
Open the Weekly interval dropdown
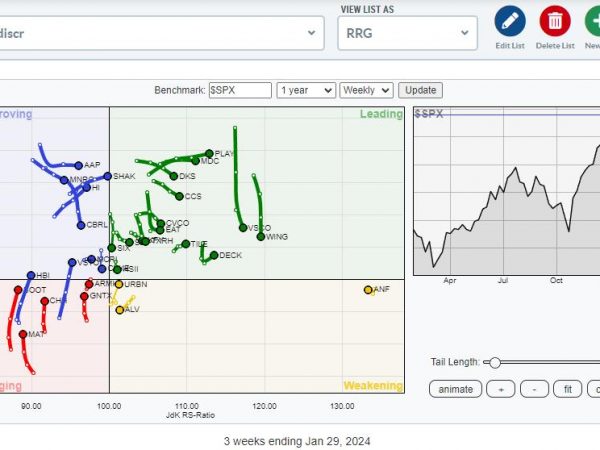click(x=366, y=90)
